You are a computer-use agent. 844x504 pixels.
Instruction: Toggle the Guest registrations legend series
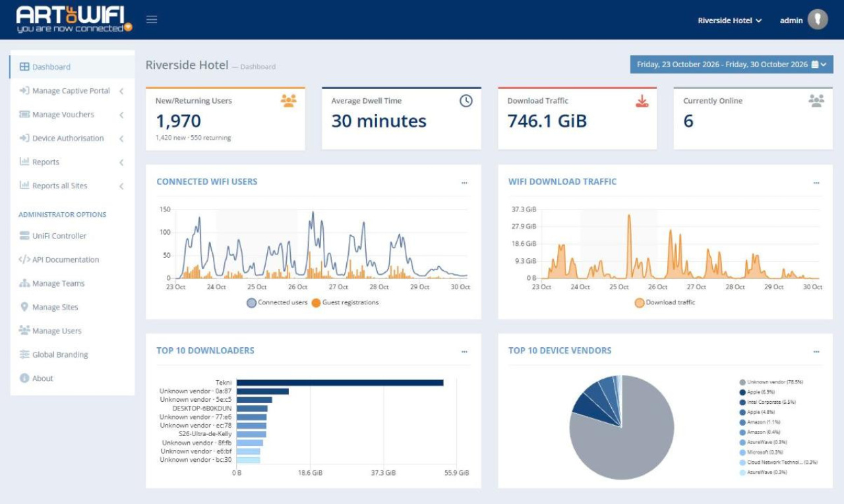pyautogui.click(x=345, y=302)
